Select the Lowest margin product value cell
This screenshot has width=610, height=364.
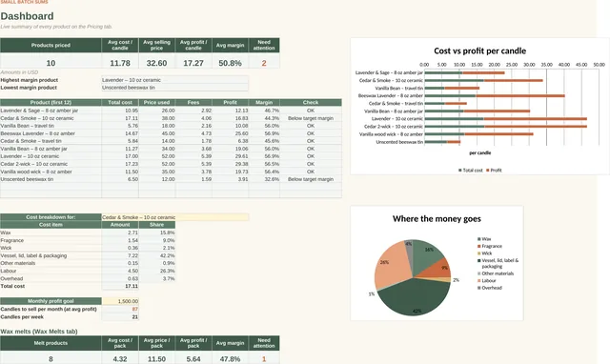coord(174,88)
